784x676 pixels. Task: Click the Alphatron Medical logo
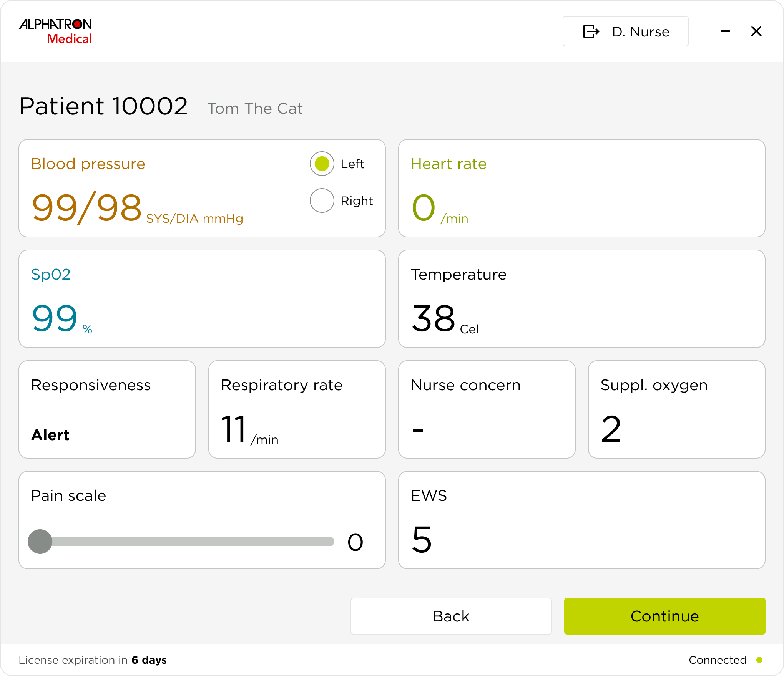pos(55,31)
